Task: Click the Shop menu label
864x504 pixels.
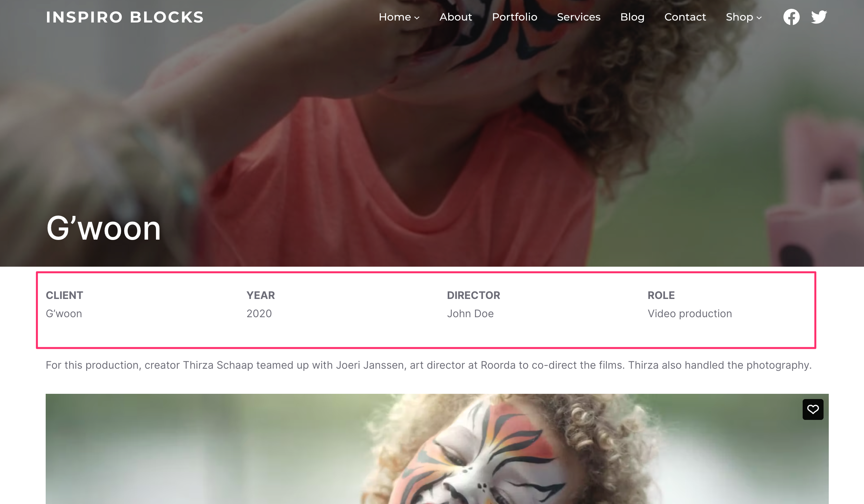Action: click(x=739, y=17)
